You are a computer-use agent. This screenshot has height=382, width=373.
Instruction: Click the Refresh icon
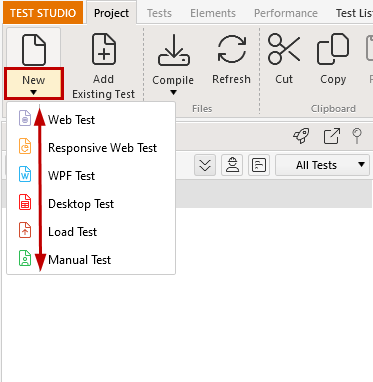(232, 49)
